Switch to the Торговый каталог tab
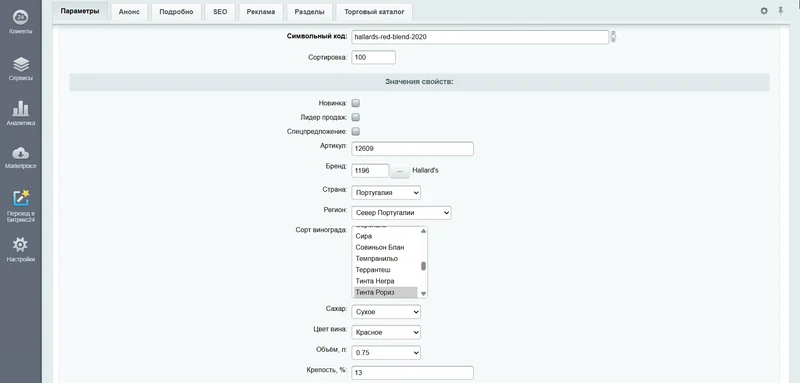This screenshot has height=383, width=800. tap(374, 12)
